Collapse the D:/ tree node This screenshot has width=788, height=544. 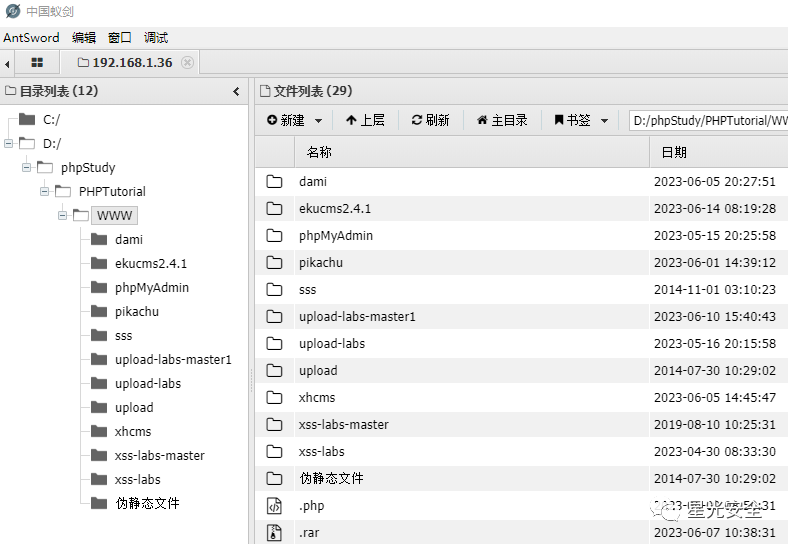(x=9, y=144)
